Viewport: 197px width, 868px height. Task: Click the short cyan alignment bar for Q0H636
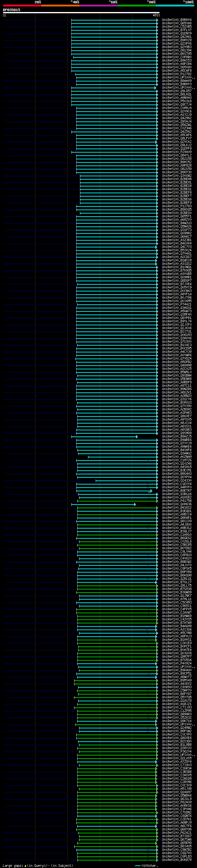point(104,504)
